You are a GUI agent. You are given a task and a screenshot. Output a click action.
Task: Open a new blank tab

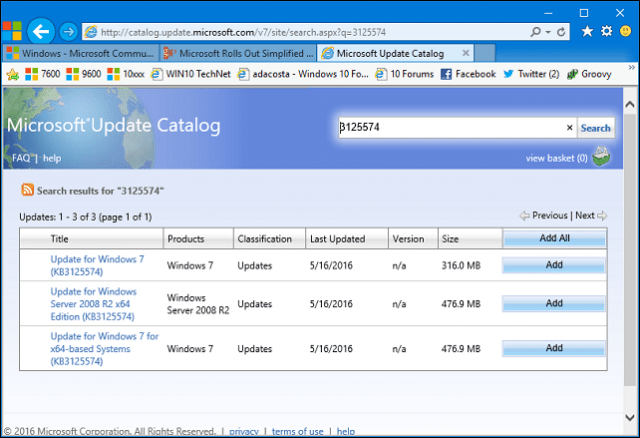(485, 53)
